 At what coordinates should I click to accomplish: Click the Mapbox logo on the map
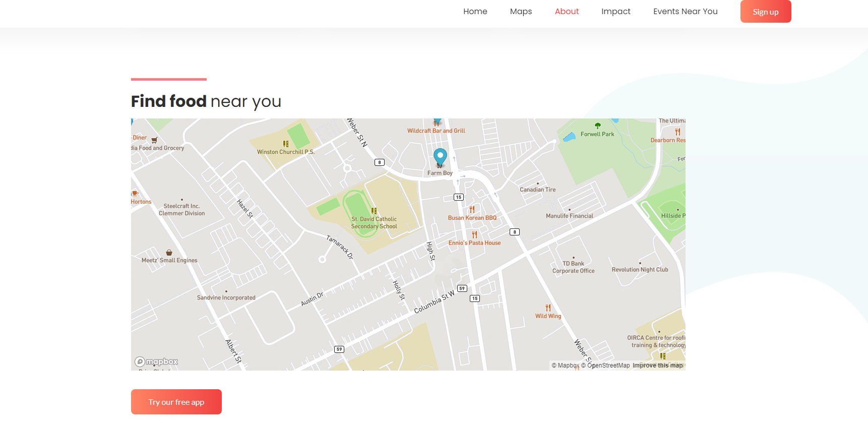tap(156, 361)
